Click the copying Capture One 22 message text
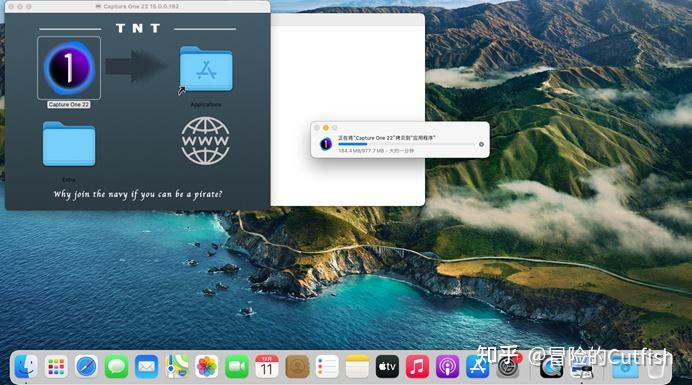This screenshot has width=692, height=385. [x=387, y=138]
